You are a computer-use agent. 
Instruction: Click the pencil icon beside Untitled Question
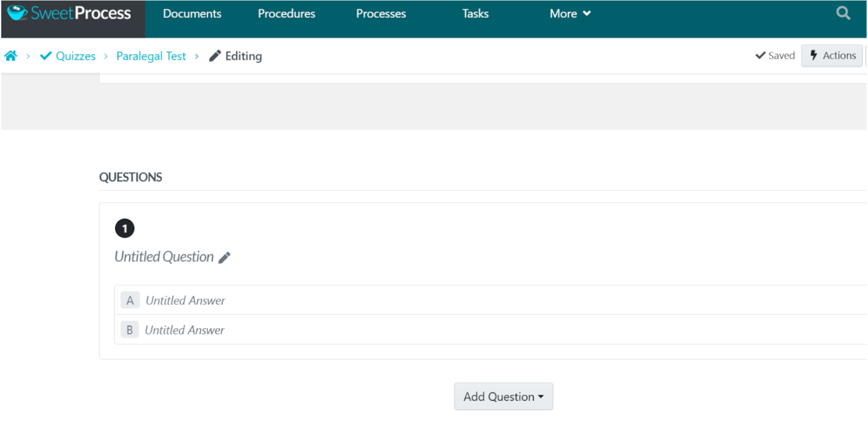click(224, 258)
